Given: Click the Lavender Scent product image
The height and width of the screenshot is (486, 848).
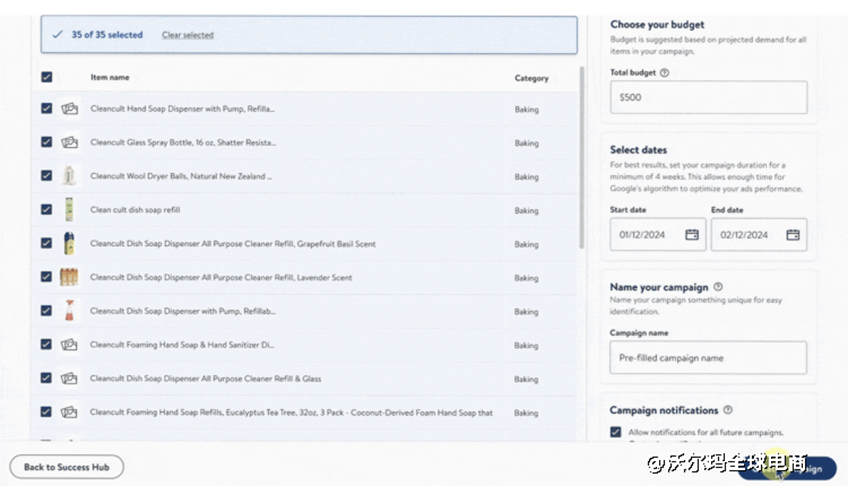Looking at the screenshot, I should pyautogui.click(x=69, y=277).
